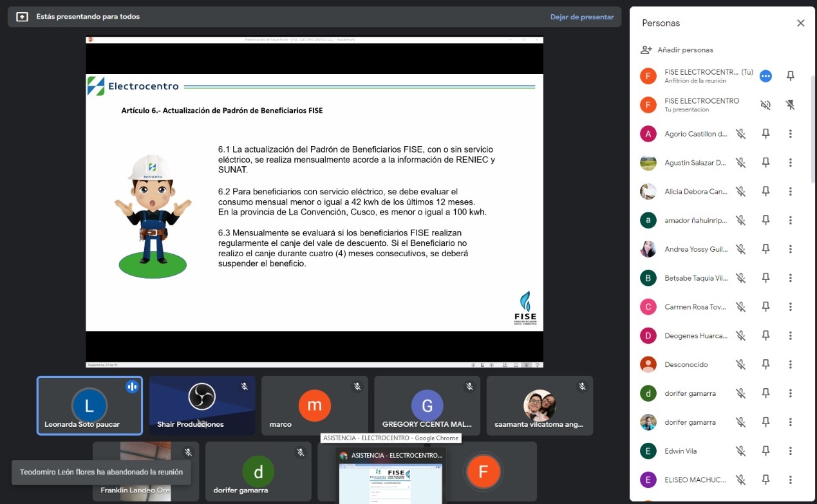Mute icon for ELISEO MACHUC...
817x504 pixels.
coord(741,480)
